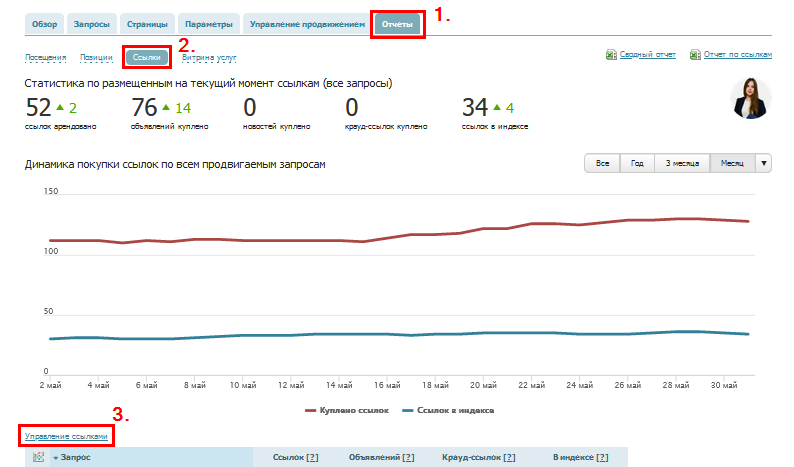Open the Отчеты tab
This screenshot has height=467, width=794.
(x=398, y=23)
